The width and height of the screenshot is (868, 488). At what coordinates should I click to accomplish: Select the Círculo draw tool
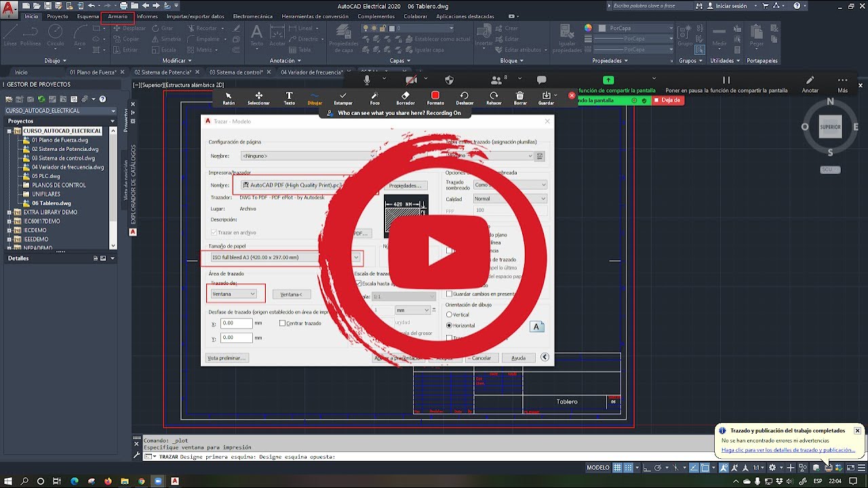[x=55, y=35]
